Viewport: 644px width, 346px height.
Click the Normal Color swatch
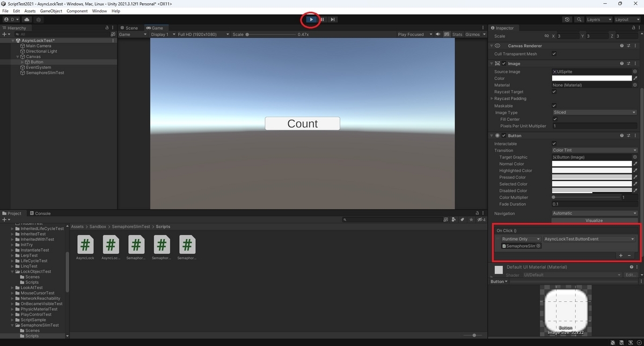pyautogui.click(x=592, y=164)
